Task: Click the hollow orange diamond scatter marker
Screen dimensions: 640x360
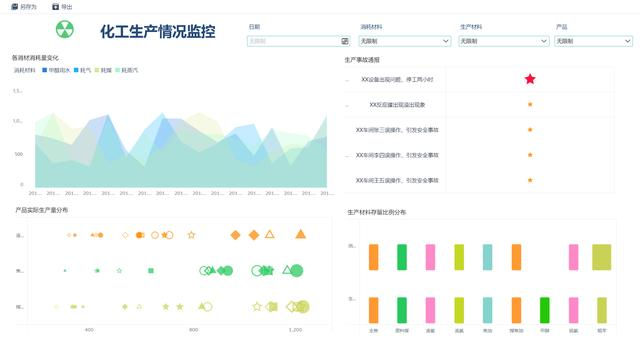Action: (125, 235)
